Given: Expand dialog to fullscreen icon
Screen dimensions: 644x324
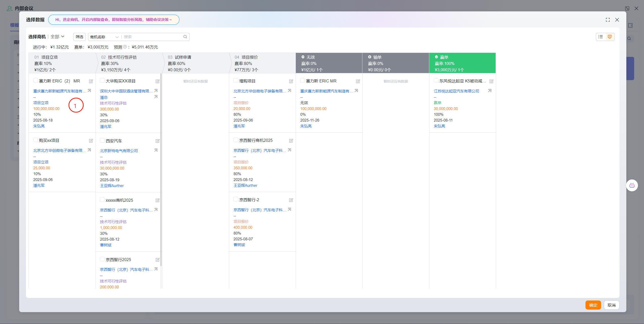Looking at the screenshot, I should pos(608,20).
